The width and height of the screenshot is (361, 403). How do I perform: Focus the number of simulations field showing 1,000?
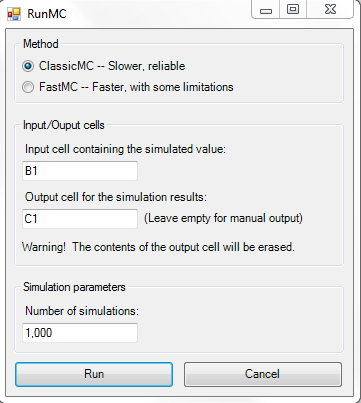click(80, 333)
